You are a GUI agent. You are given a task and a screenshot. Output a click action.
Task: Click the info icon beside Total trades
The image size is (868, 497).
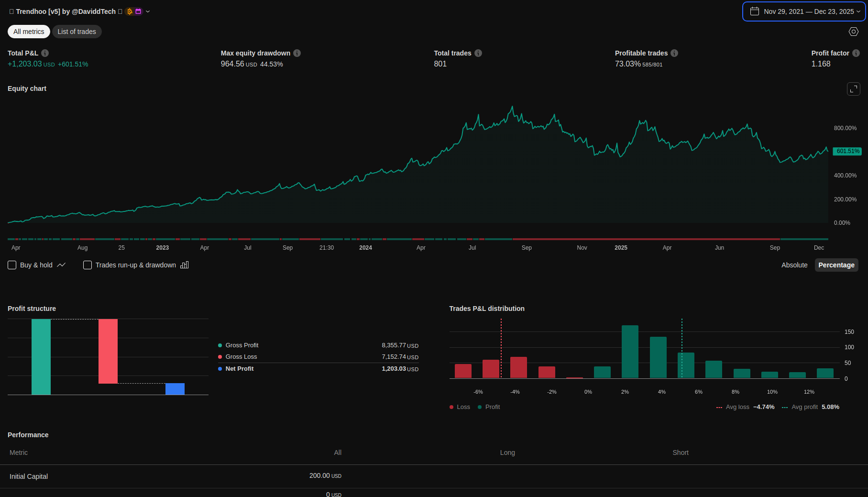point(478,53)
